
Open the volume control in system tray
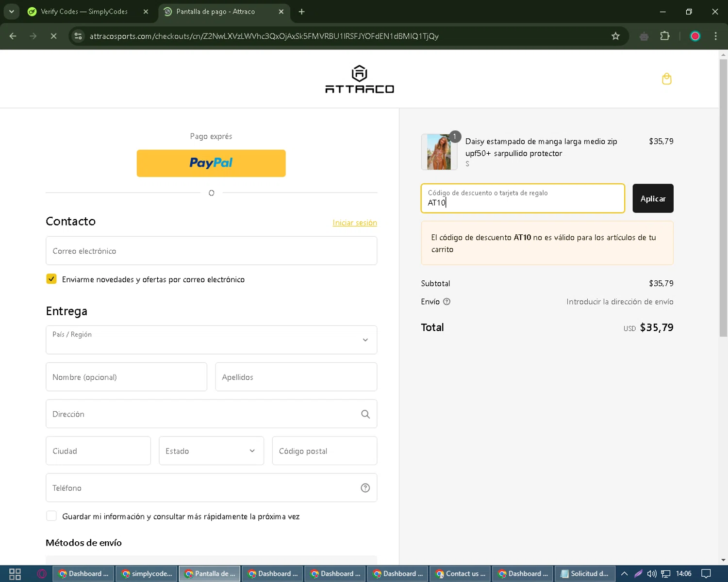click(x=652, y=574)
